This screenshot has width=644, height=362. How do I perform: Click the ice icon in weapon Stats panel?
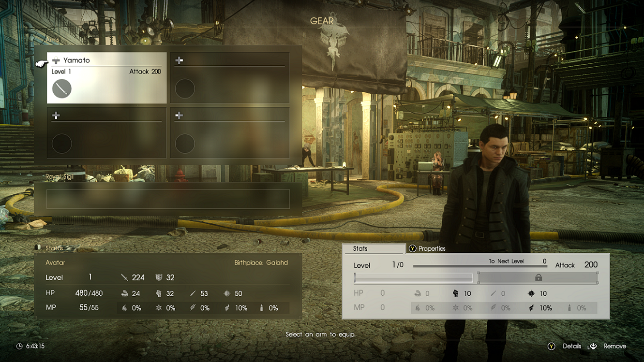pos(455,308)
